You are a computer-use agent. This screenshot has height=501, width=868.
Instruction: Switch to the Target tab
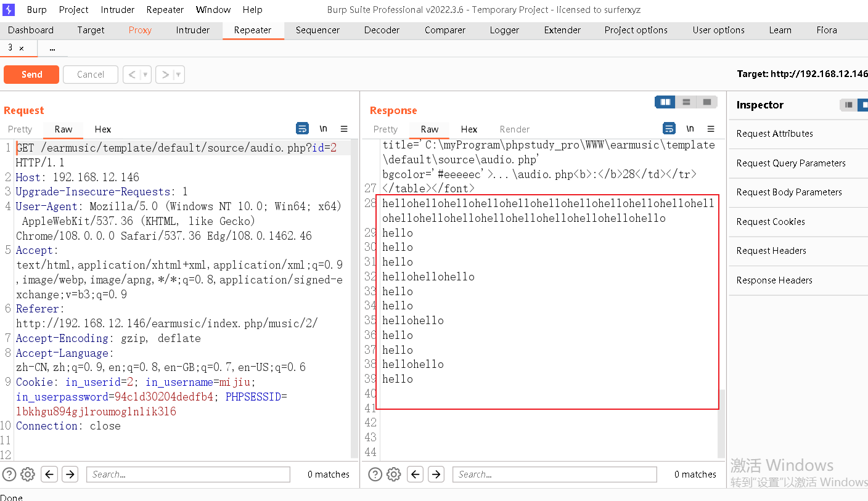tap(91, 30)
